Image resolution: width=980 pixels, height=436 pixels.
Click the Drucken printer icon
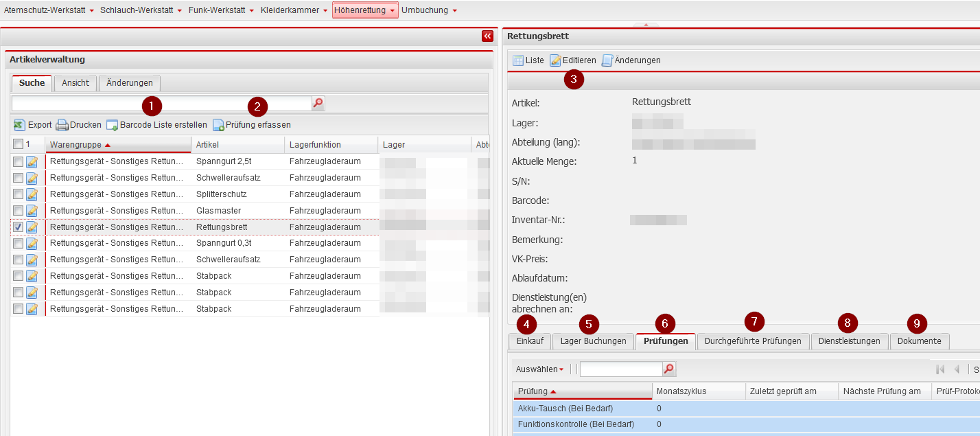[62, 125]
